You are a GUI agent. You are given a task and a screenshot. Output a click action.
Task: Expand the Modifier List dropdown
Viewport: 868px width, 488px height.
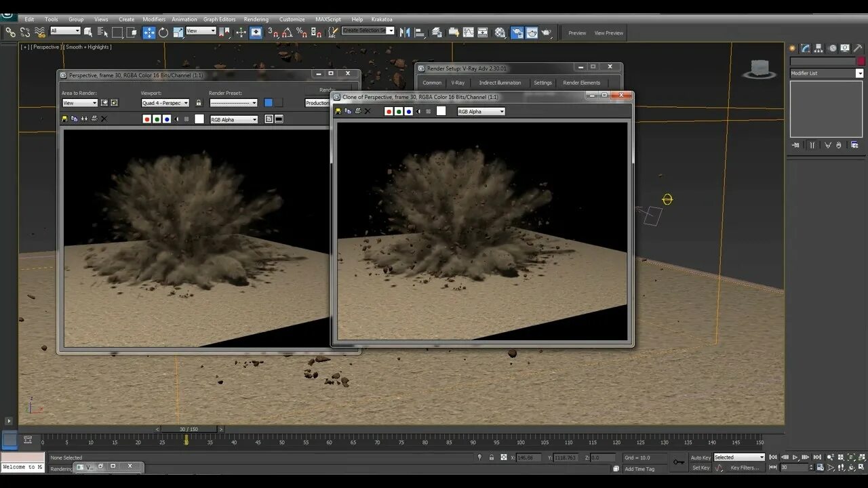[x=859, y=73]
